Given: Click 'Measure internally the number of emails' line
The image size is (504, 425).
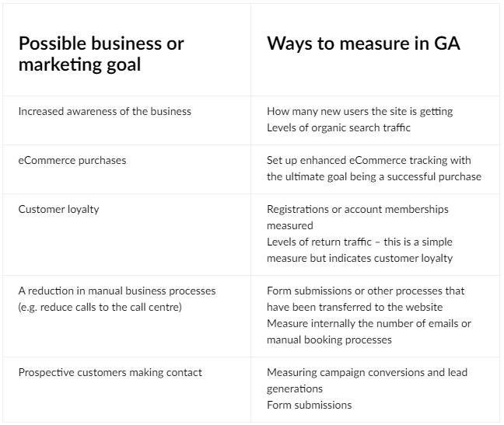Looking at the screenshot, I should [369, 323].
